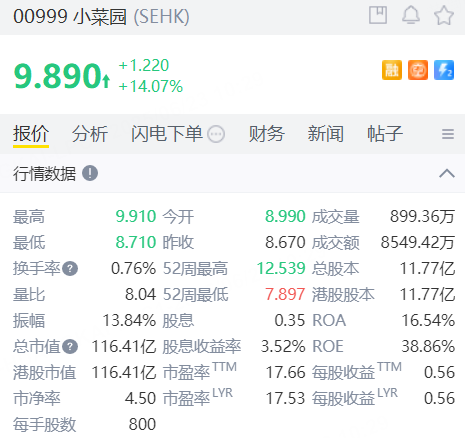Set a price alert with the bell icon

[411, 15]
